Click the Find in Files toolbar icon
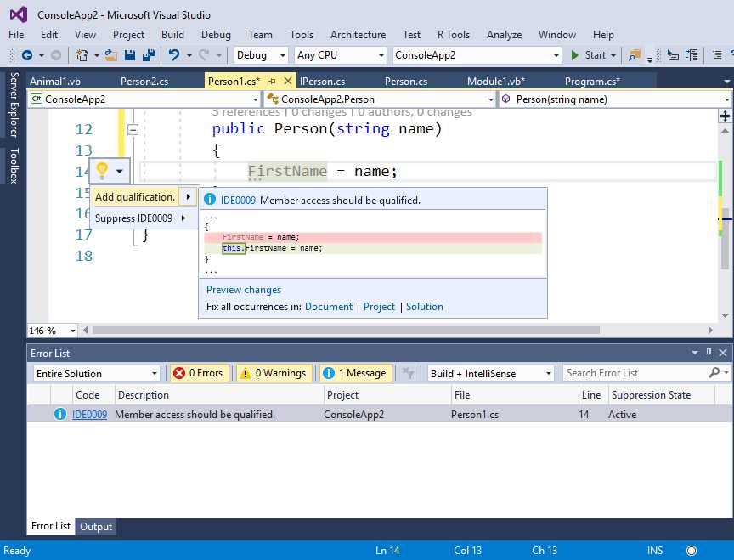Image resolution: width=734 pixels, height=560 pixels. 635,55
